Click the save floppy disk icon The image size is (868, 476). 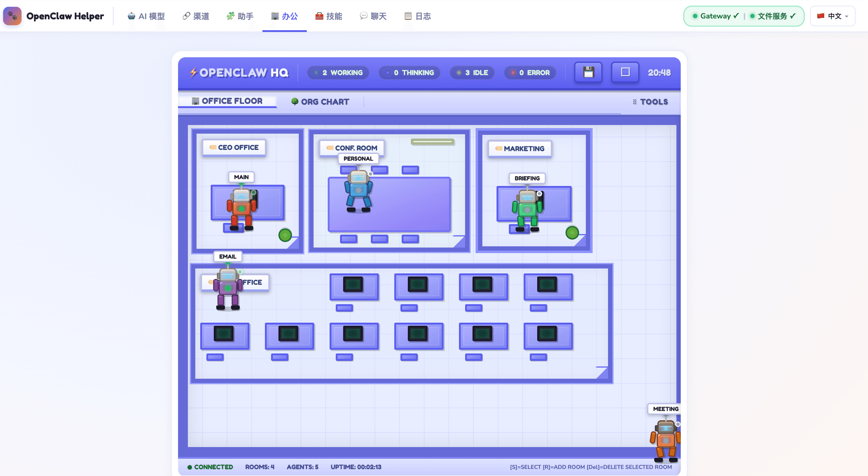588,72
